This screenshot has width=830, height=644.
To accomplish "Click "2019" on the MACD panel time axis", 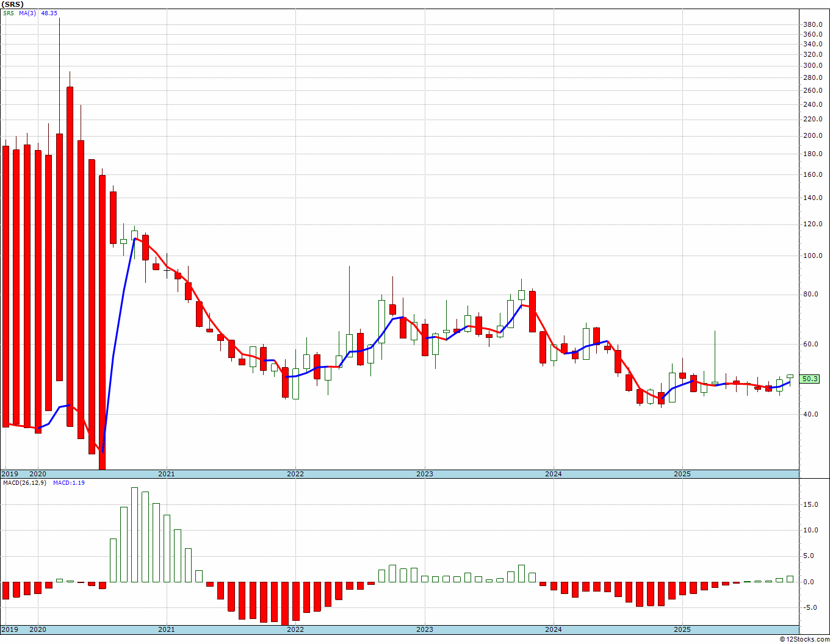I will 9,629.
